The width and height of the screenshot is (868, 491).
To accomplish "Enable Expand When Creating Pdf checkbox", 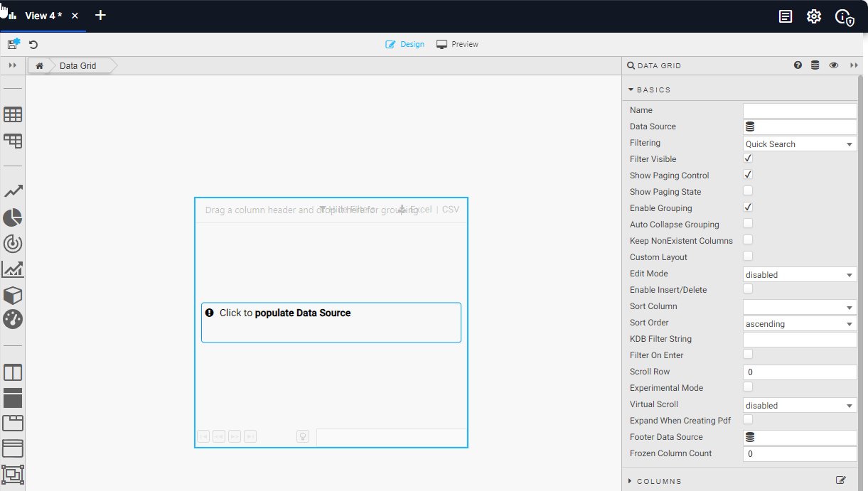I will pyautogui.click(x=748, y=420).
